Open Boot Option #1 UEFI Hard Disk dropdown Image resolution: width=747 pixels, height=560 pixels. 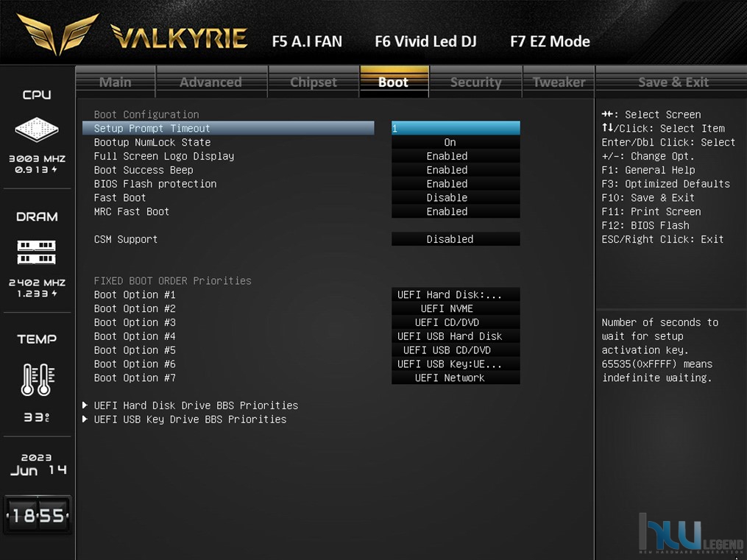click(x=456, y=295)
